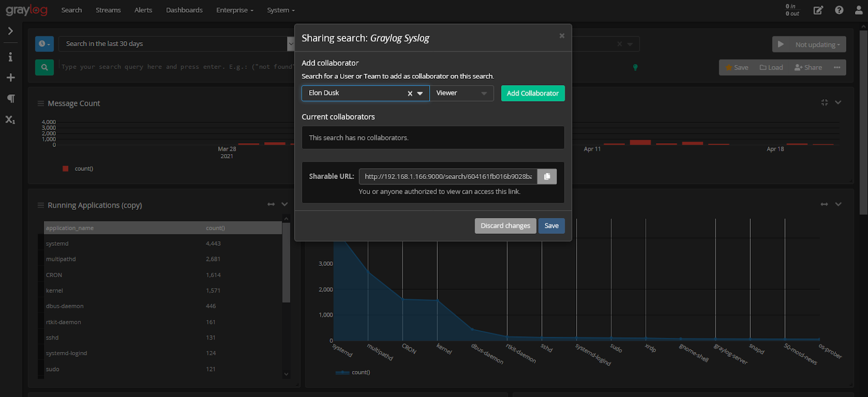This screenshot has width=868, height=397.
Task: Click the Share search button
Action: click(x=808, y=67)
